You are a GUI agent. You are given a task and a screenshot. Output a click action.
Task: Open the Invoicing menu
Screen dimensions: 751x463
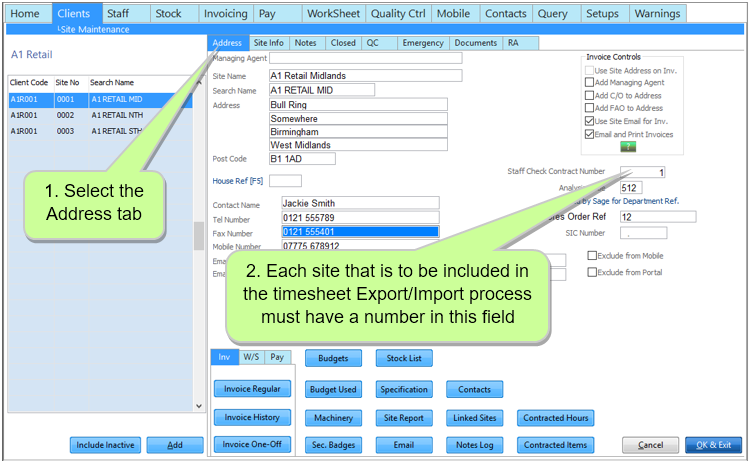click(x=225, y=14)
